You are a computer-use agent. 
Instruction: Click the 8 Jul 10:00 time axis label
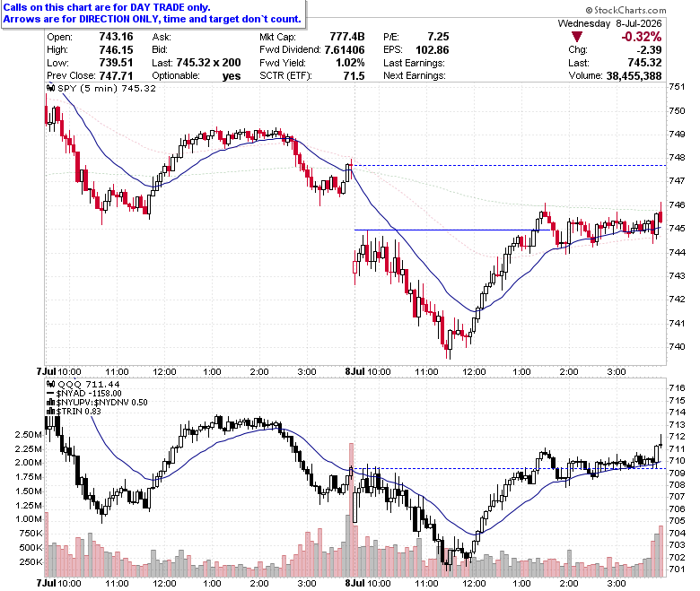(x=367, y=371)
